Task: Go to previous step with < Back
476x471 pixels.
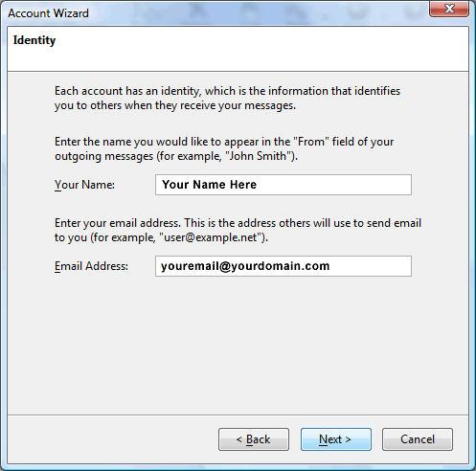Action: tap(254, 439)
